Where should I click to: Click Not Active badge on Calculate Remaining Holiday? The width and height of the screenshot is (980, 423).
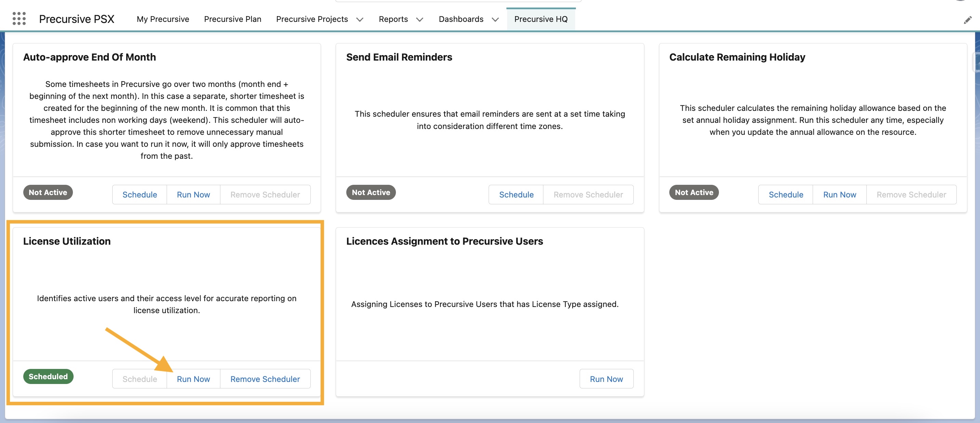tap(694, 192)
